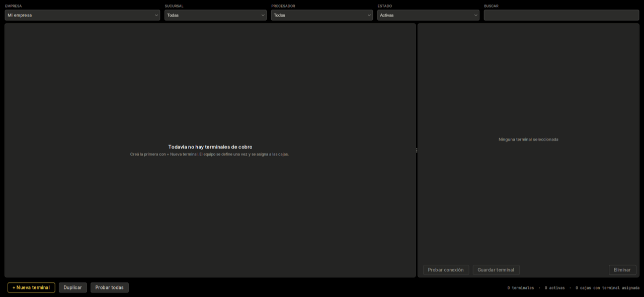The image size is (644, 297).
Task: Expand the Estado dropdown showing Activas
Action: (x=428, y=15)
